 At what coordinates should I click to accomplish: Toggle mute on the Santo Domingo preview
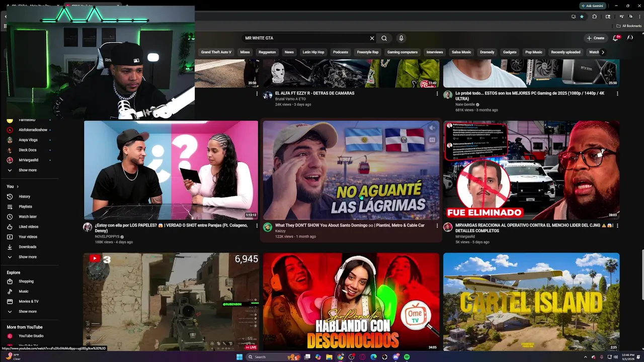[x=432, y=128]
